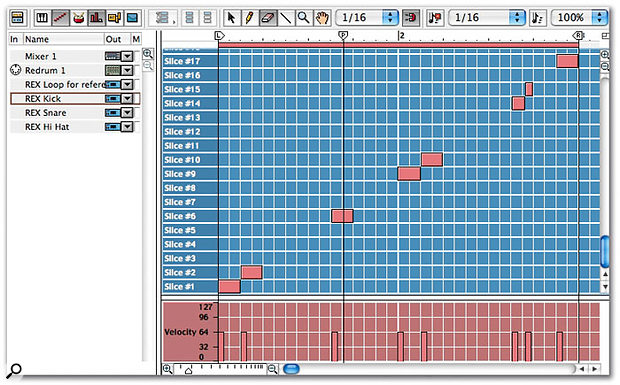Viewport: 620px width, 385px height.
Task: Open the REX Kick output dropdown
Action: click(127, 99)
